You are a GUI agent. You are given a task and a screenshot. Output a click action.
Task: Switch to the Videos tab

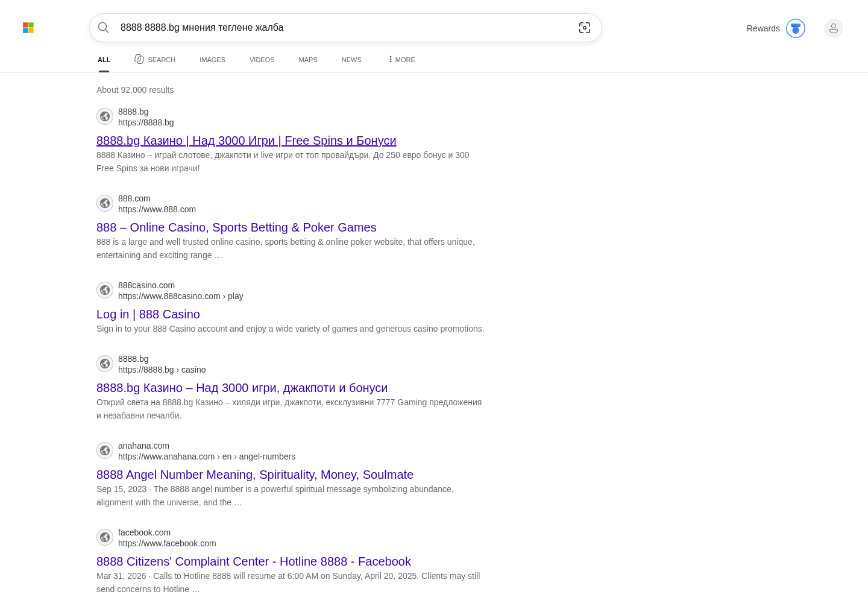tap(262, 60)
